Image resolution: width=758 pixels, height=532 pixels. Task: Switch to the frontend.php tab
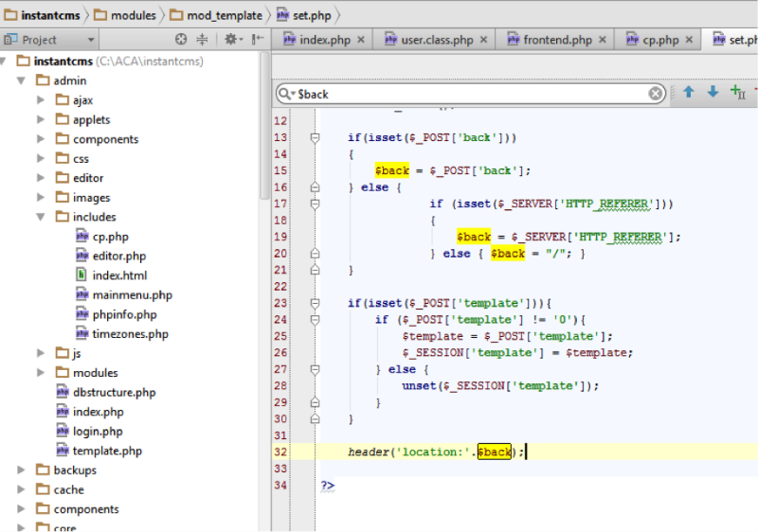556,40
